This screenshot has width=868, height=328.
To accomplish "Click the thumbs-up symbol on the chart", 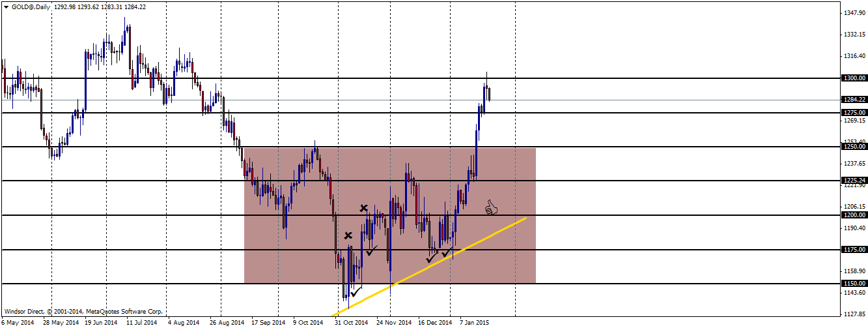I will (x=492, y=208).
